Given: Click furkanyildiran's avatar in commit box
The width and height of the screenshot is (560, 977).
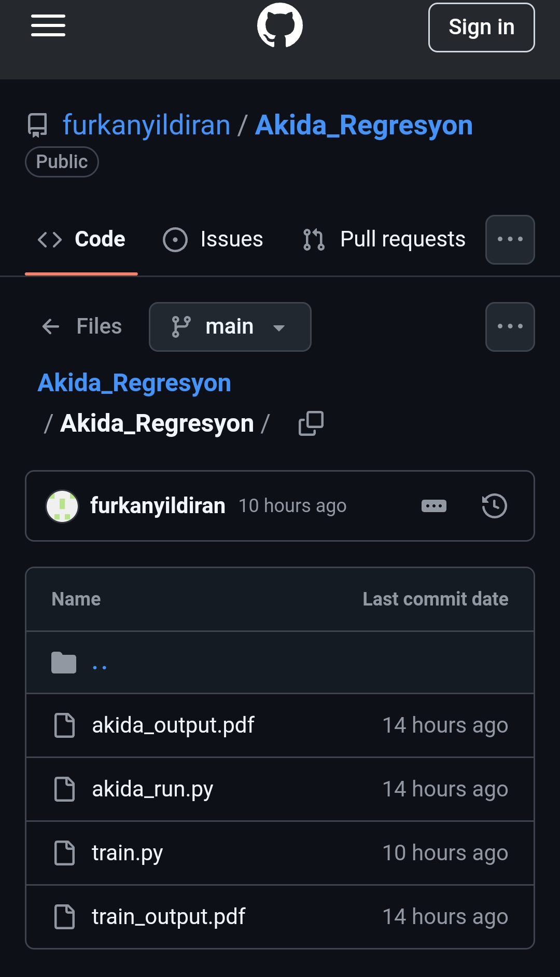Looking at the screenshot, I should (62, 506).
